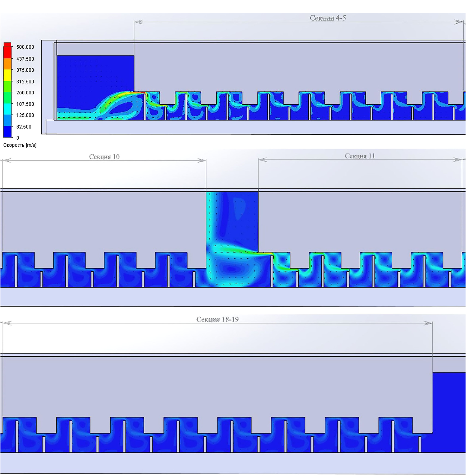466x476 pixels.
Task: Click the yellow band of the color scale
Action: coord(7,75)
